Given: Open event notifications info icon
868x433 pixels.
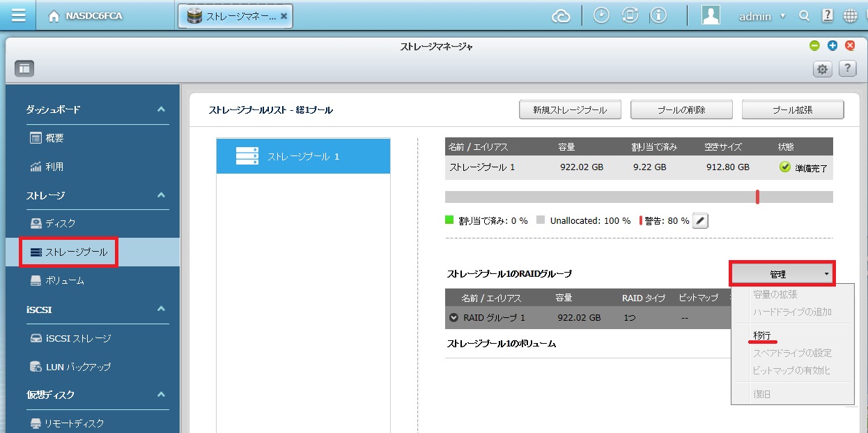Looking at the screenshot, I should point(658,15).
